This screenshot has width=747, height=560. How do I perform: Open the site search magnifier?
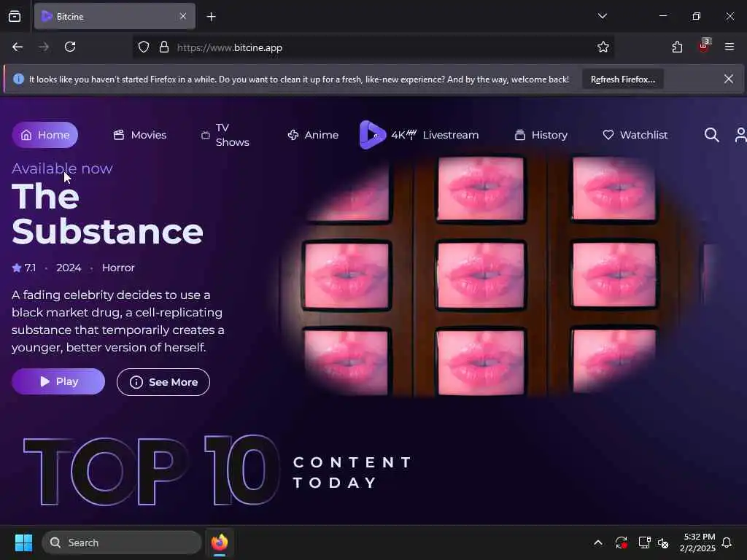pos(711,135)
